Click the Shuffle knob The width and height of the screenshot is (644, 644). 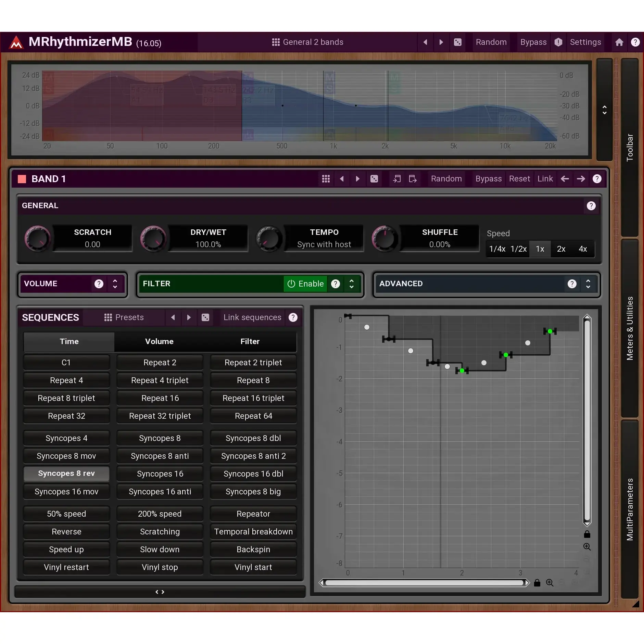384,238
